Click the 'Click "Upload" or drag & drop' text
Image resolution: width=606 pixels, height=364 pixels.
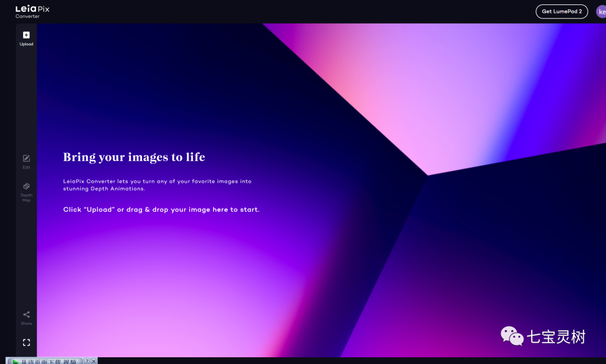(x=161, y=209)
